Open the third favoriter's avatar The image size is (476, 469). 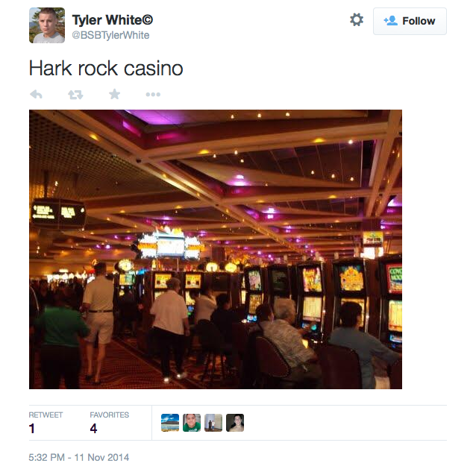(x=213, y=423)
